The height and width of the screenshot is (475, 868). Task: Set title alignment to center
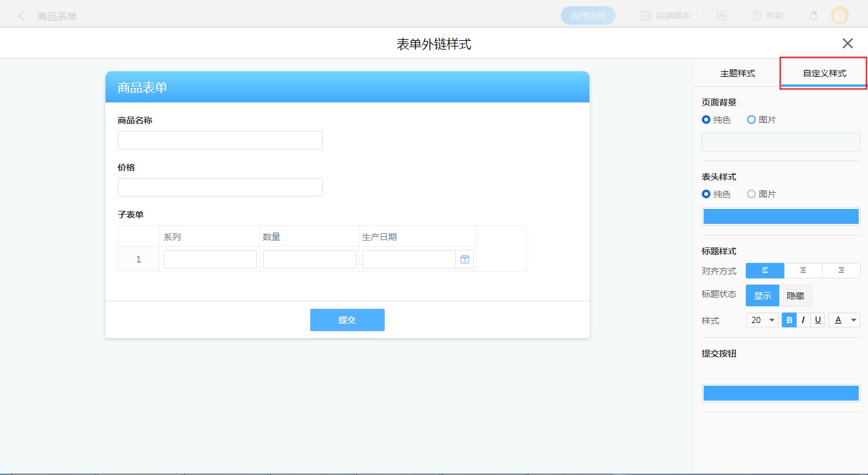803,270
